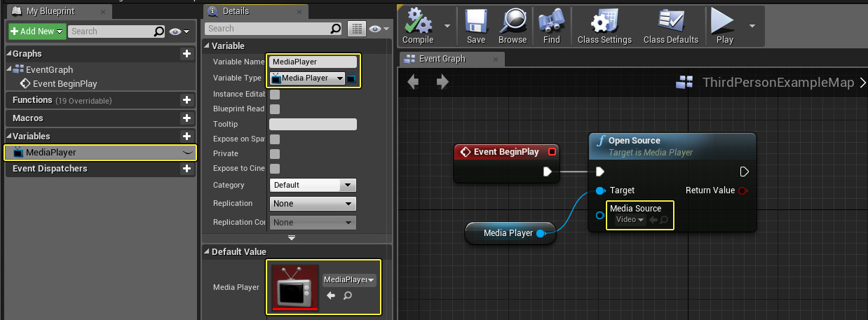
Task: Open My Blueprint view options eye dropdown
Action: (x=179, y=32)
